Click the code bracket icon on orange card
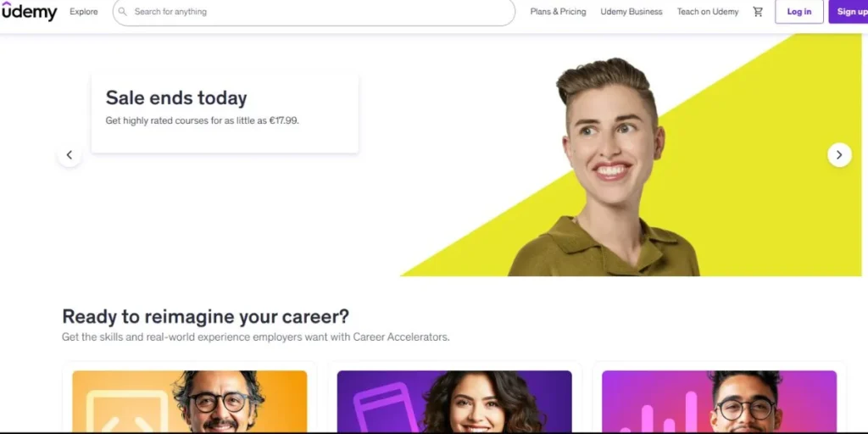868x434 pixels. pos(127,411)
